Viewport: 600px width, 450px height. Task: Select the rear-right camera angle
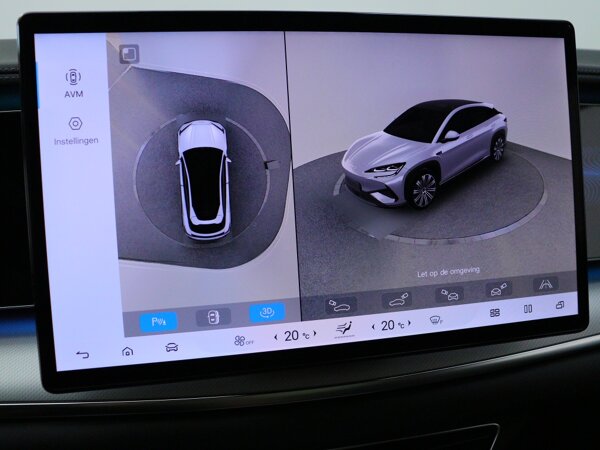[398, 299]
